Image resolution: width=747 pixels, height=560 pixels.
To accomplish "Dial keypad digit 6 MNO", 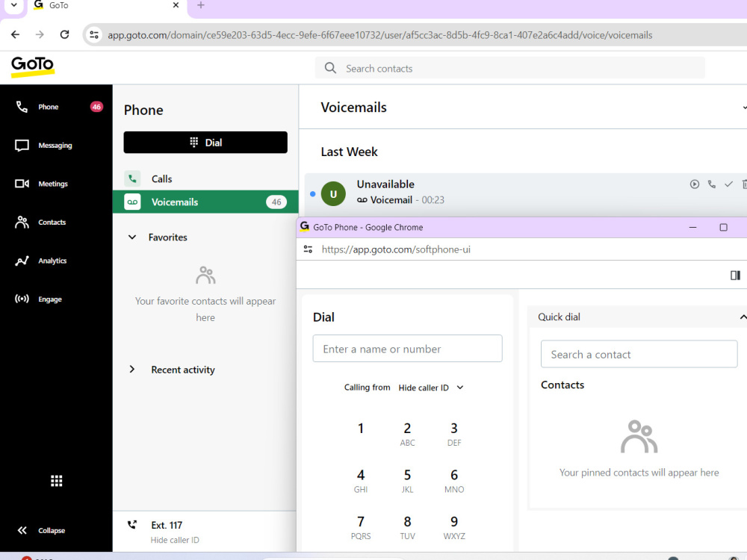I will (x=454, y=481).
